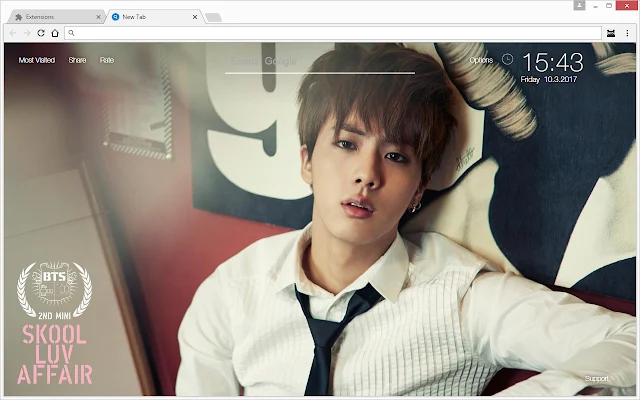Select the New Tab tab

(154, 17)
